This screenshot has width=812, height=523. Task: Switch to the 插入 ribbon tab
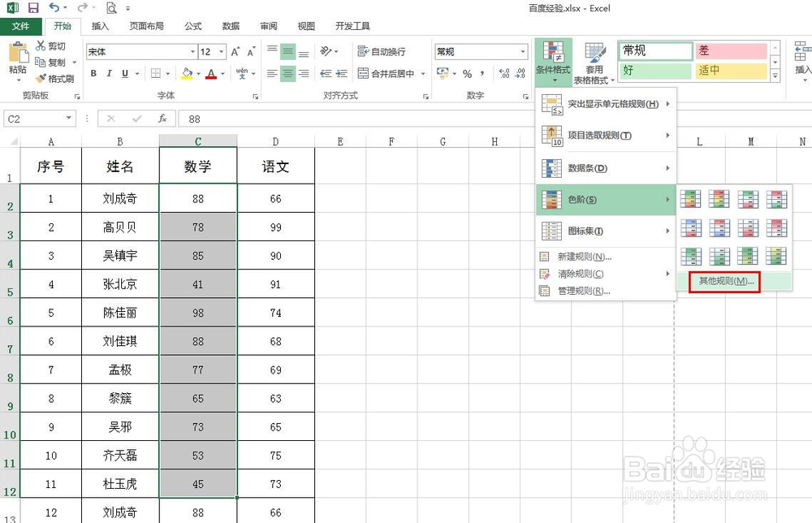pos(100,25)
